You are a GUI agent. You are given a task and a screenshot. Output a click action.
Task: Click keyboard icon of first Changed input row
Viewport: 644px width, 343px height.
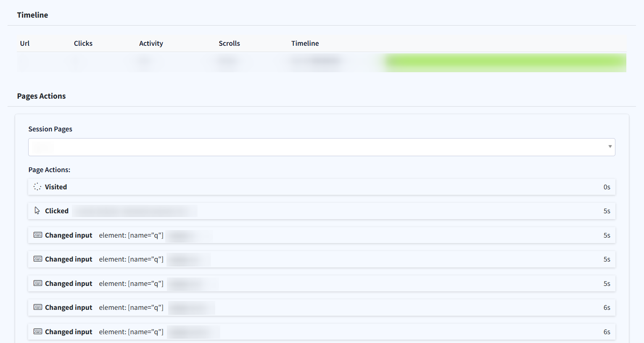point(38,235)
